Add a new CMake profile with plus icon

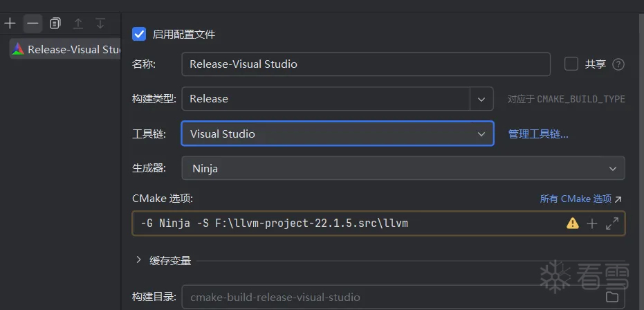pyautogui.click(x=10, y=24)
